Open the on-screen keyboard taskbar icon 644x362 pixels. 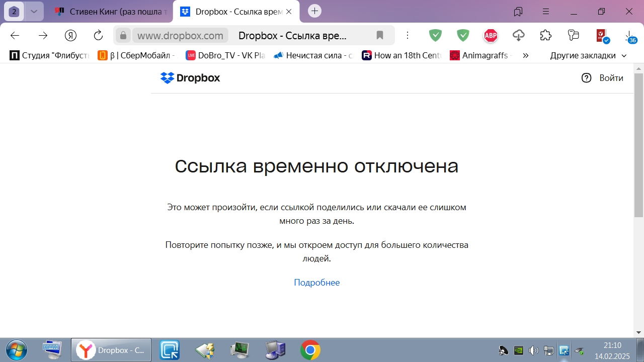[52, 350]
